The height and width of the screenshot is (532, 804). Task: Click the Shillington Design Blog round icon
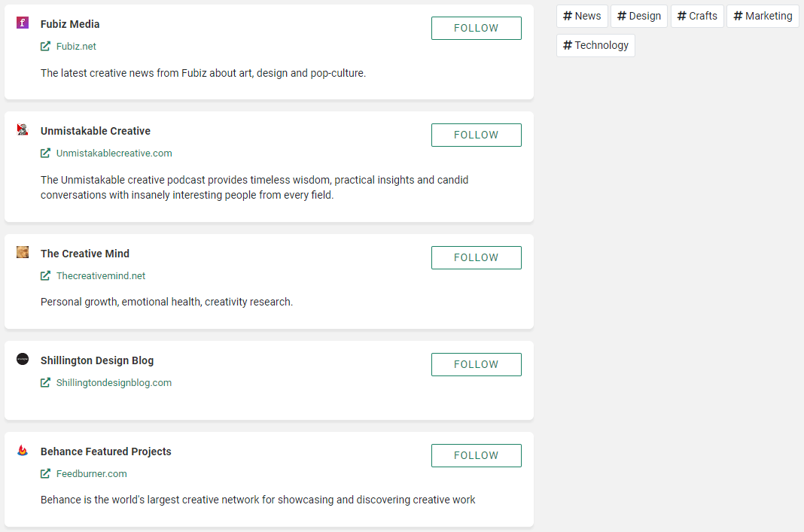(x=23, y=359)
